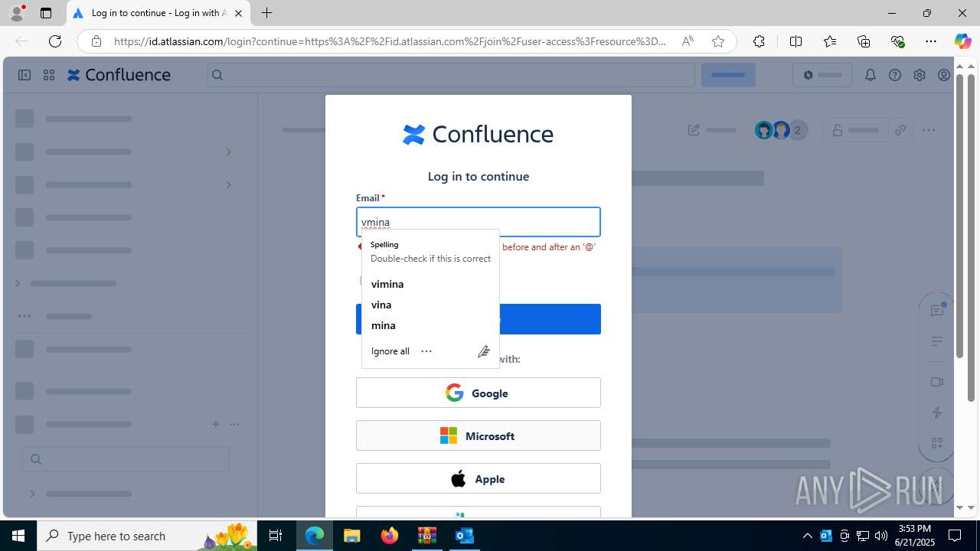Open a new browser tab
This screenshot has width=980, height=551.
pyautogui.click(x=266, y=13)
